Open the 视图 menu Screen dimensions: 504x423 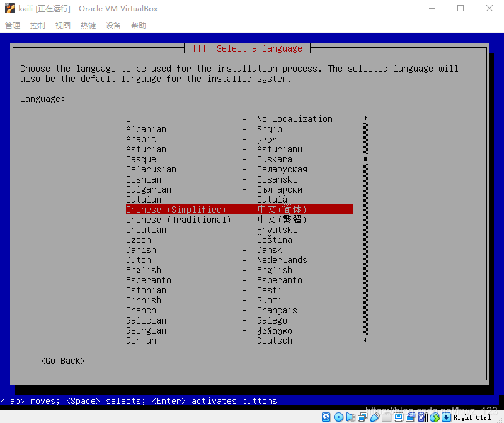click(x=62, y=25)
